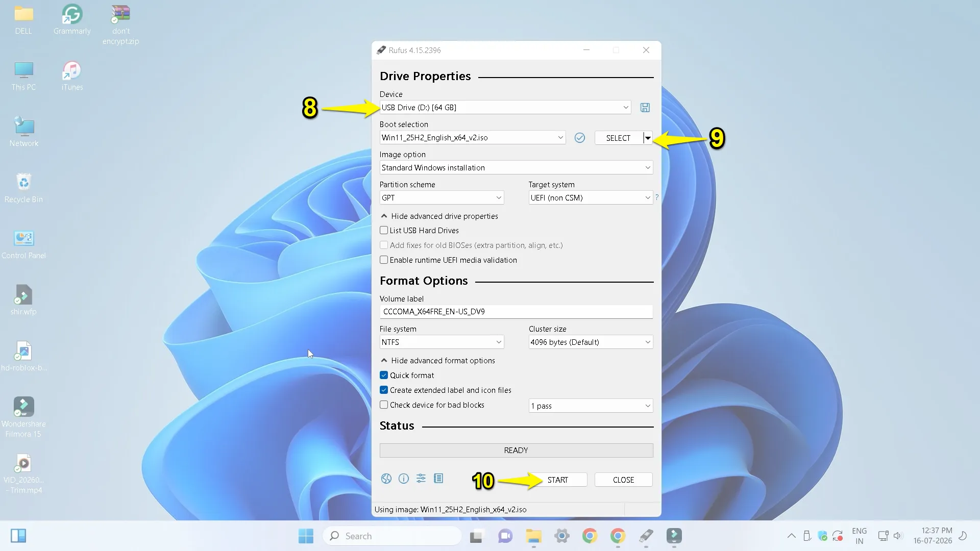Select the Control Panel desktop icon
This screenshot has height=551, width=980.
(23, 245)
